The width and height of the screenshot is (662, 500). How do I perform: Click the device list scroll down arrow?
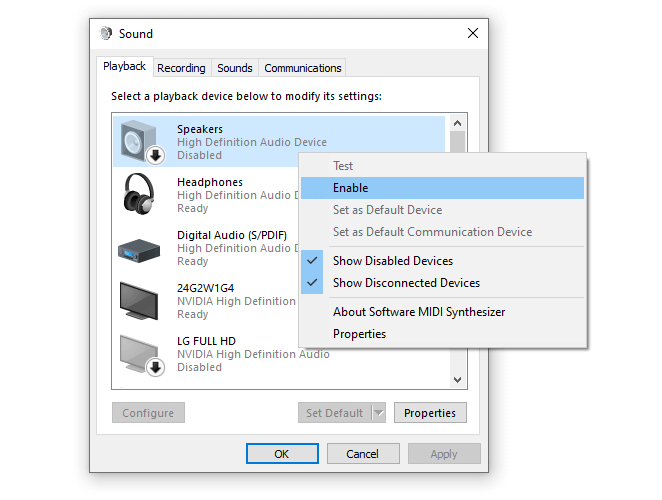pos(458,380)
